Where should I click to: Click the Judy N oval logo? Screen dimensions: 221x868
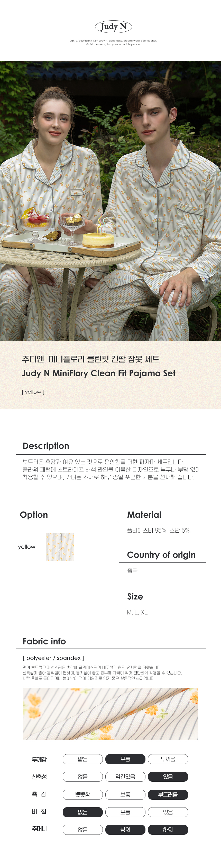[x=113, y=26]
